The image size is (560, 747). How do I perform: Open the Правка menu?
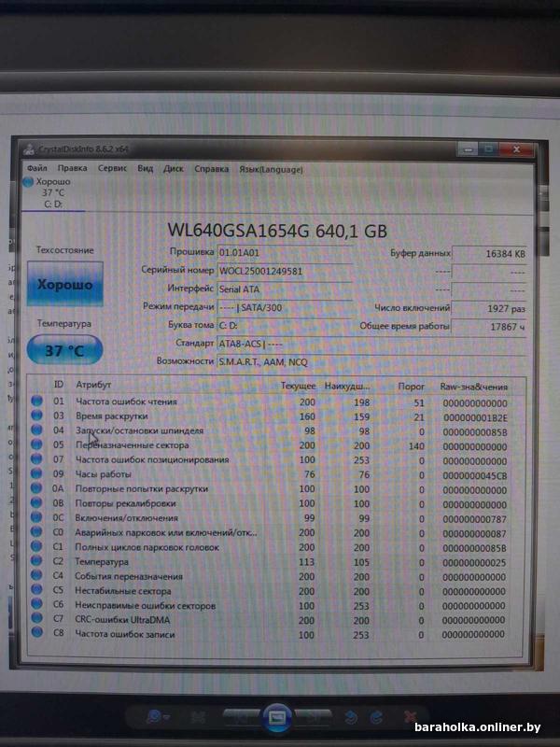73,168
